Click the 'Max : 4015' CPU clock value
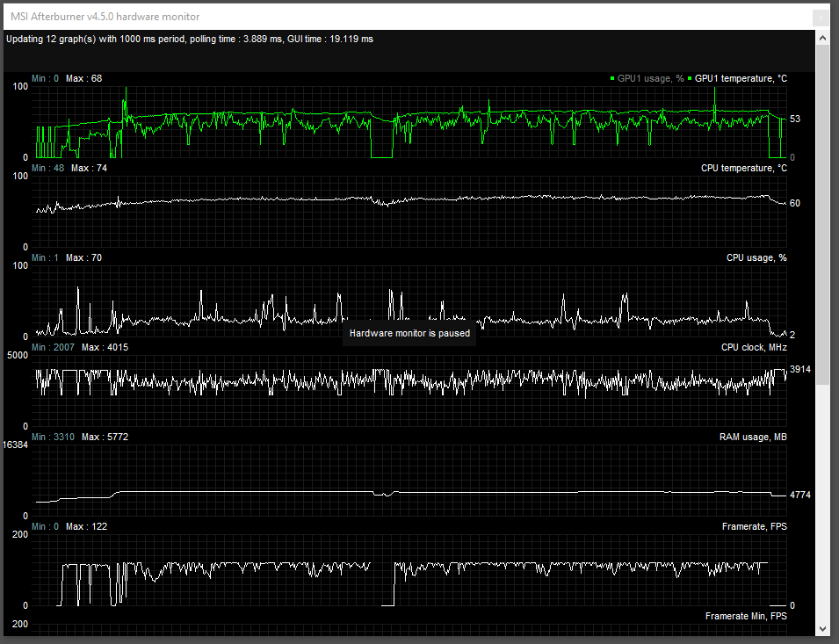Screen dimensions: 839x644 (x=105, y=347)
